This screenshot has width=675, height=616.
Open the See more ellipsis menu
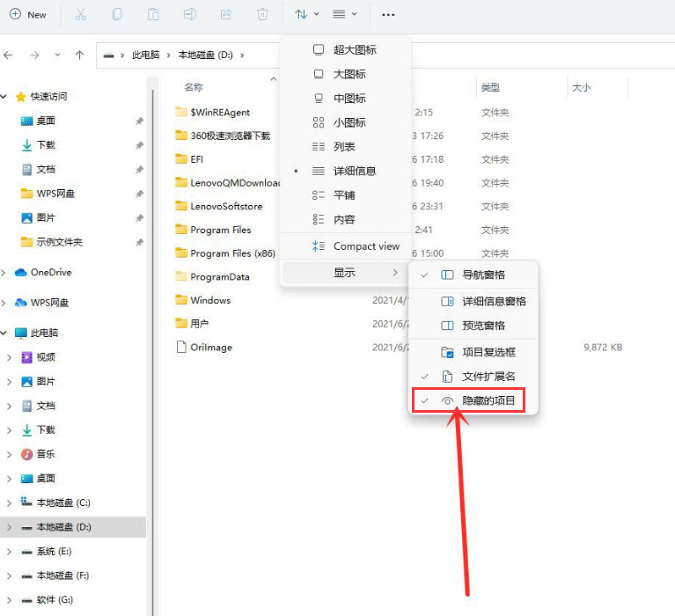[x=388, y=15]
